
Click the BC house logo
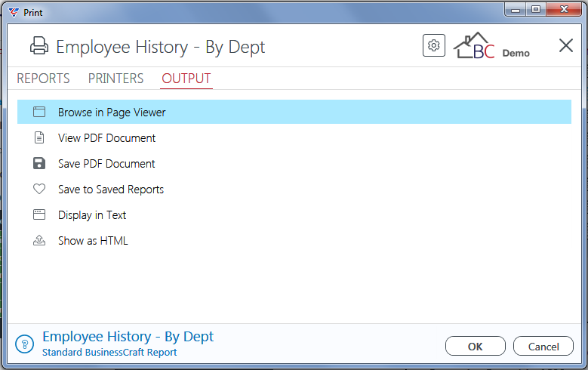[x=474, y=45]
